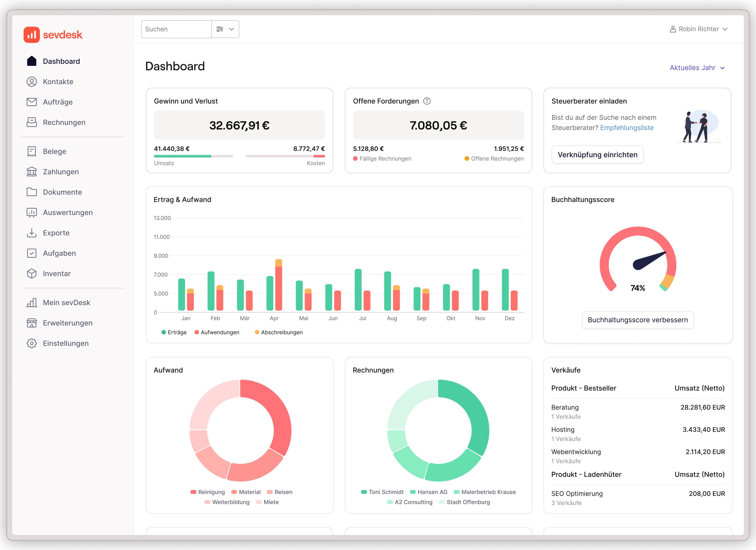This screenshot has width=756, height=550.
Task: Click the Webentwicklung product row
Action: [x=638, y=456]
